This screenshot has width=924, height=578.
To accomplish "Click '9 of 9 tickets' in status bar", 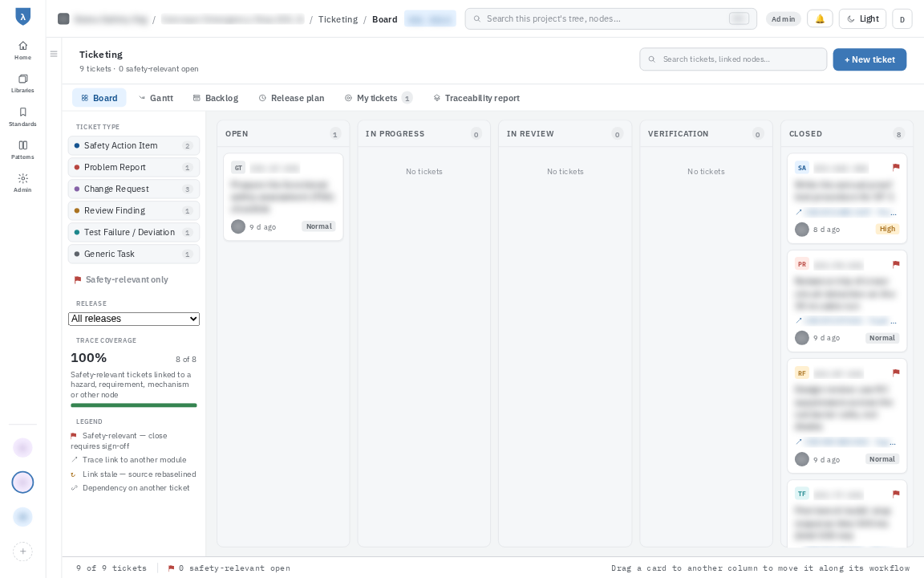I will pos(111,568).
